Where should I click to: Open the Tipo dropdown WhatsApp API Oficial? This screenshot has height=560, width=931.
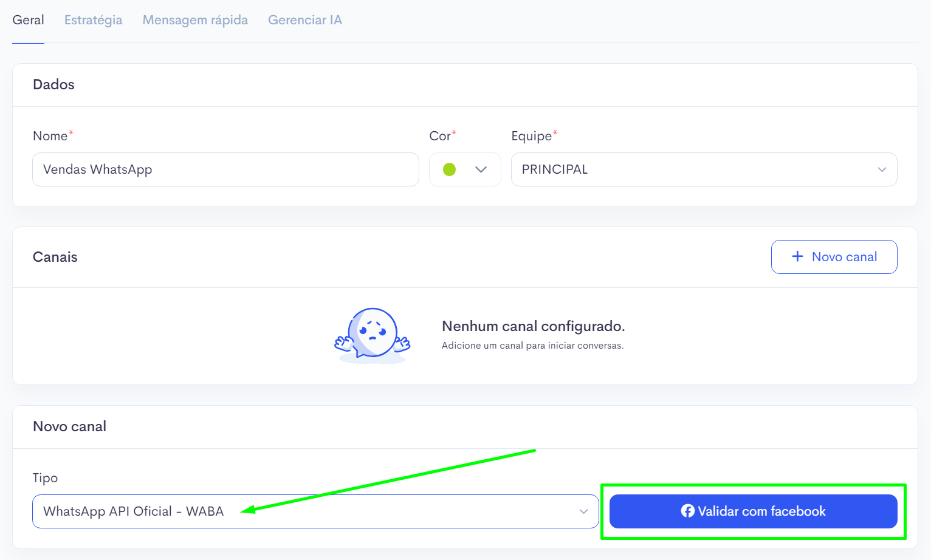(315, 511)
